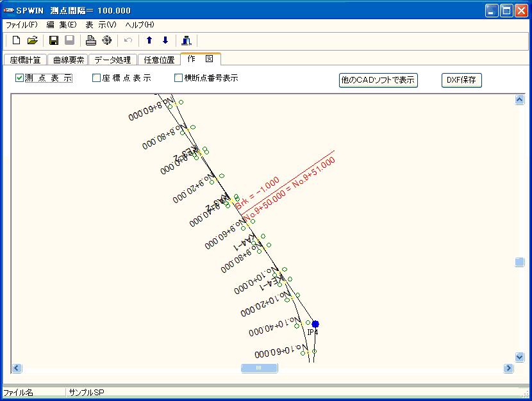Switch to the 座標計算 tab

click(27, 59)
